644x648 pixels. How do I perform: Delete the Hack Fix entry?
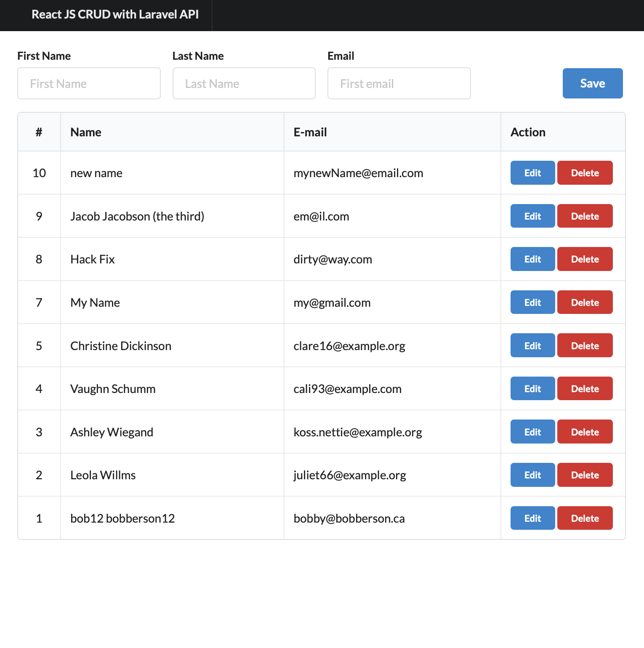[x=585, y=259]
